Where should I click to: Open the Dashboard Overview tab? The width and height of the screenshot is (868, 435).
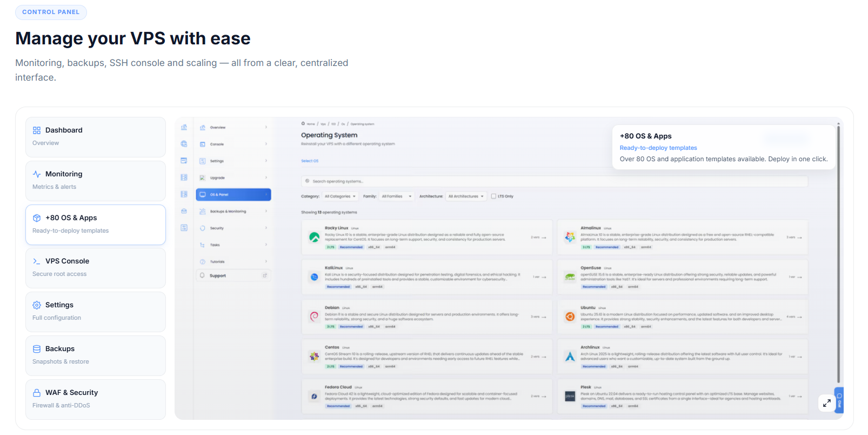tap(96, 137)
